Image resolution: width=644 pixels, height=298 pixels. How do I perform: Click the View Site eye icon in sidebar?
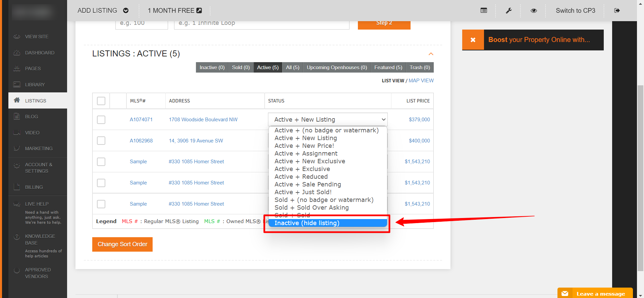click(17, 37)
